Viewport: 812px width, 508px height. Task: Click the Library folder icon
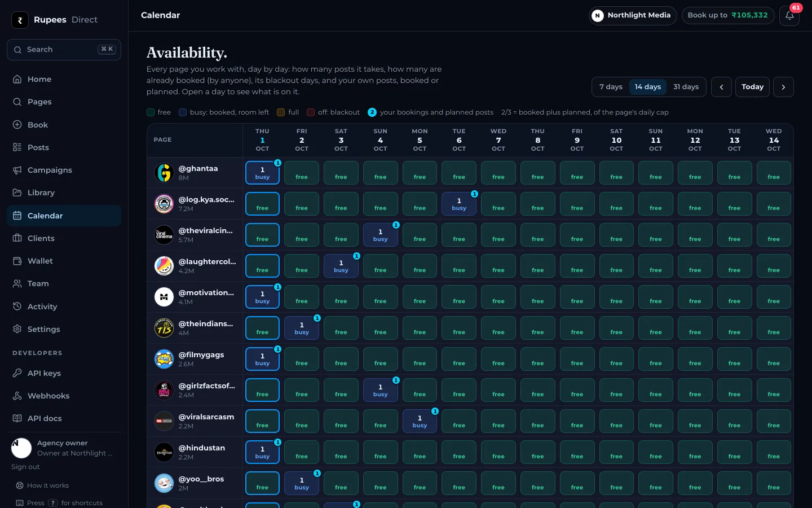[17, 192]
